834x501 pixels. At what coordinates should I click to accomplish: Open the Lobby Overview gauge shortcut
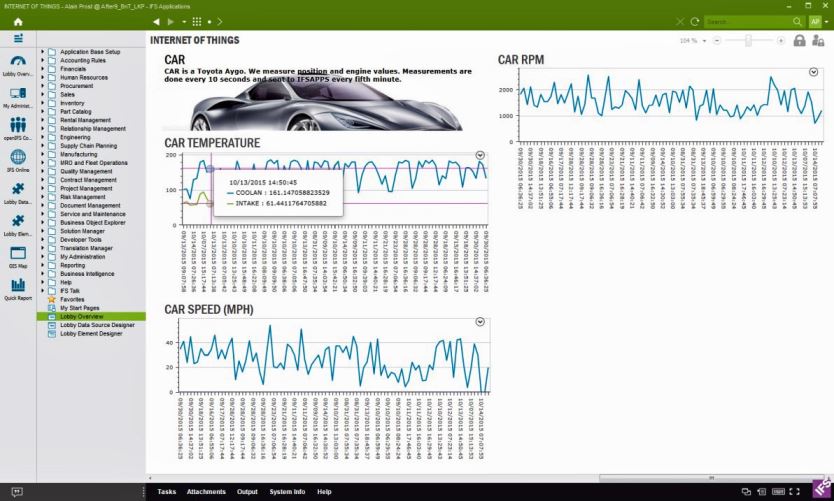pos(18,65)
